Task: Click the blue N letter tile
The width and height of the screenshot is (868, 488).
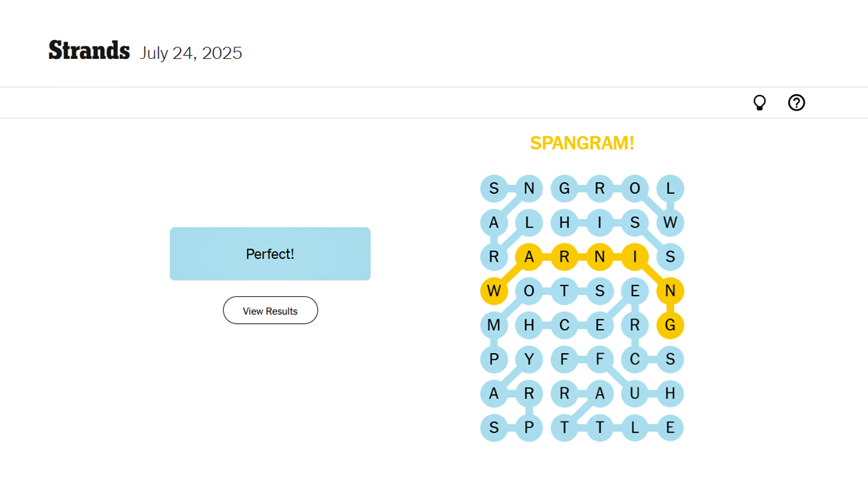Action: (529, 188)
